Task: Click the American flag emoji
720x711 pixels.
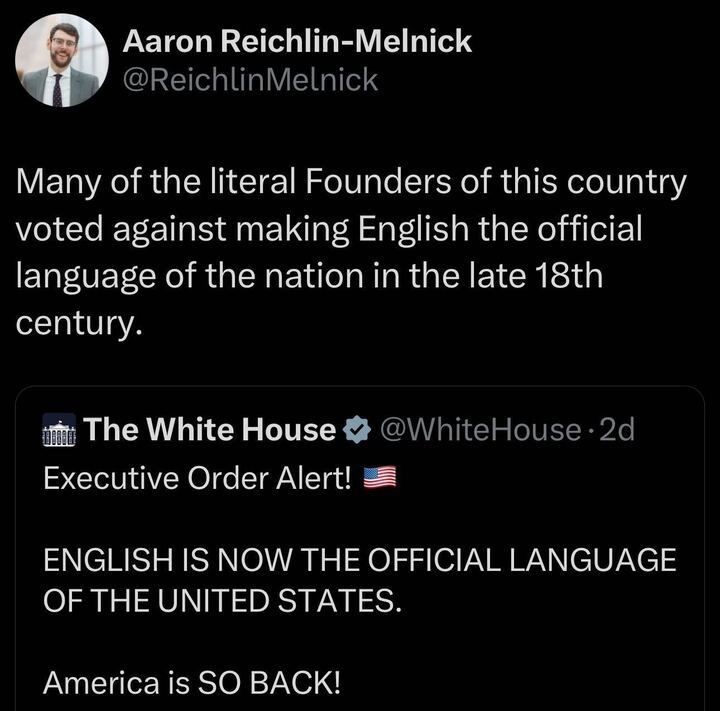Action: click(380, 478)
